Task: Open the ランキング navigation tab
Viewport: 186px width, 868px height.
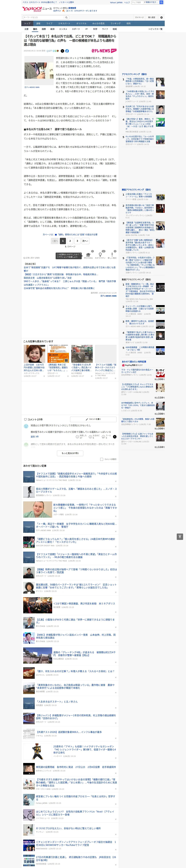Action: tap(115, 24)
